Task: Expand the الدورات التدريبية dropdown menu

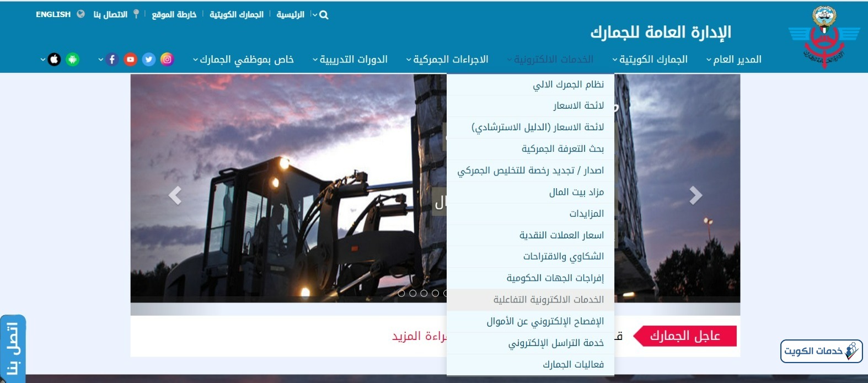Action: 350,60
